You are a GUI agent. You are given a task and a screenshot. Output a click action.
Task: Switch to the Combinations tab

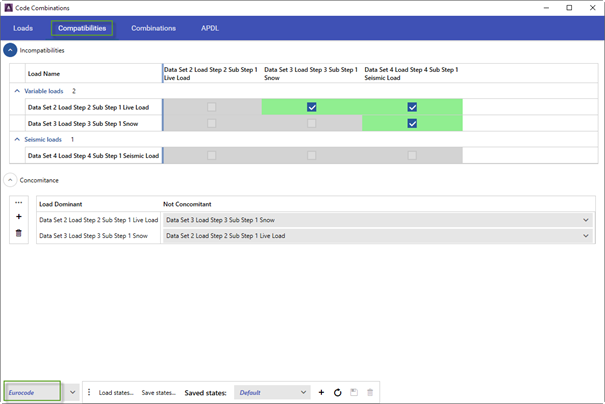(153, 28)
